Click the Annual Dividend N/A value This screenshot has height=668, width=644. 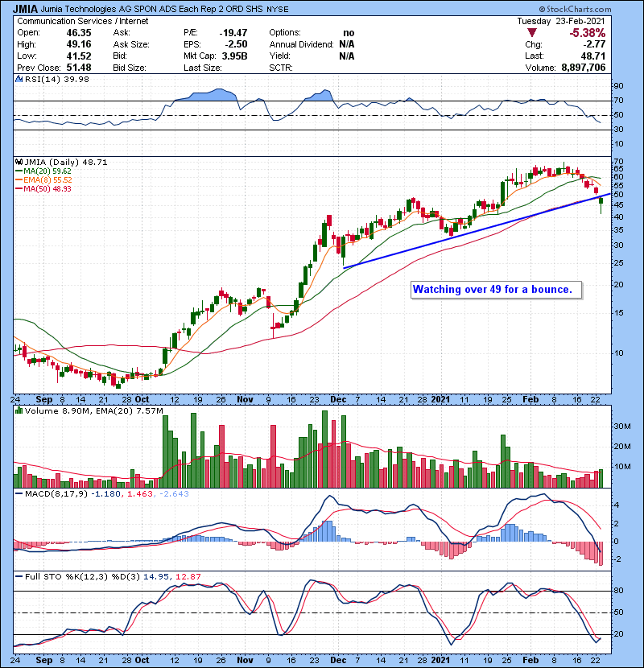pos(346,44)
